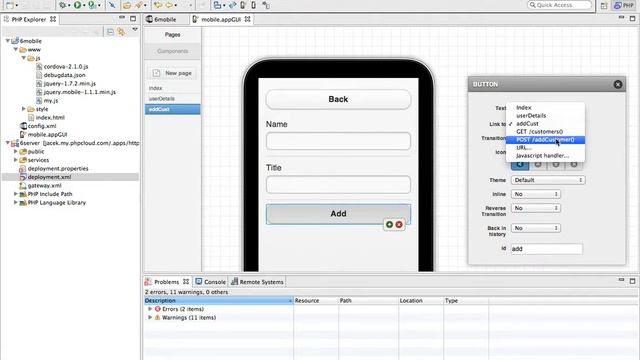Select deployment.properties file
Viewport: 640px width, 360px height.
click(x=58, y=169)
